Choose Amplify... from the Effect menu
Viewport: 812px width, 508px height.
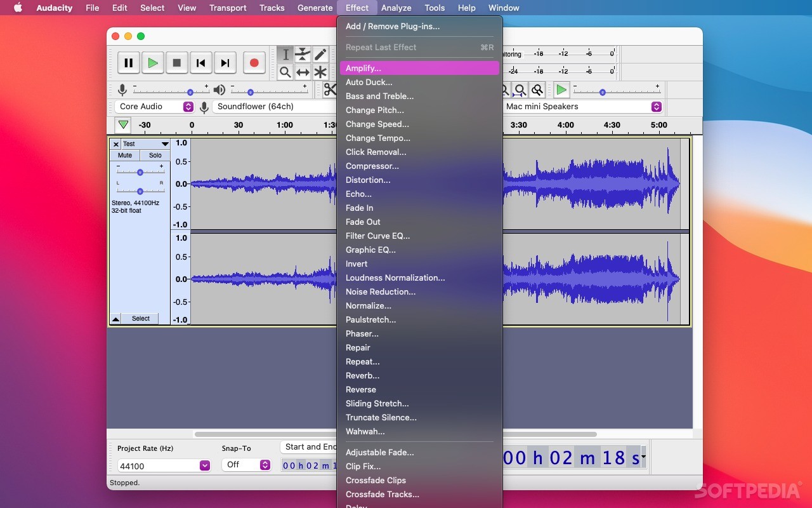419,68
